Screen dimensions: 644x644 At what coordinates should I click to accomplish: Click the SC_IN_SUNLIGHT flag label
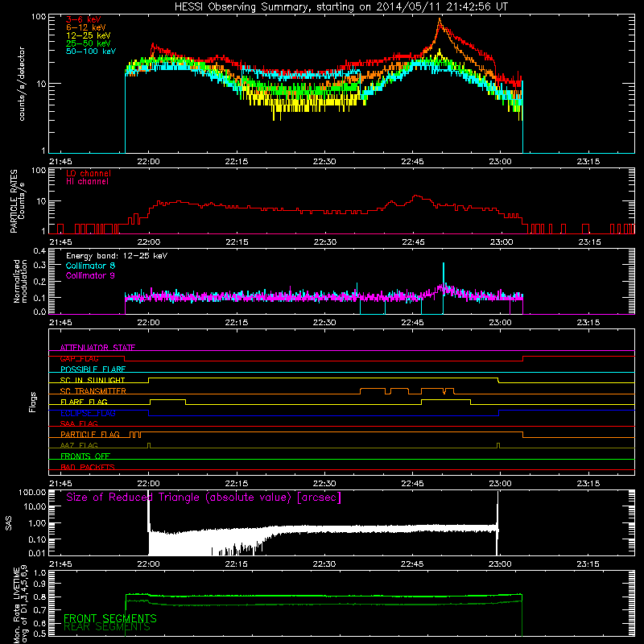[93, 380]
